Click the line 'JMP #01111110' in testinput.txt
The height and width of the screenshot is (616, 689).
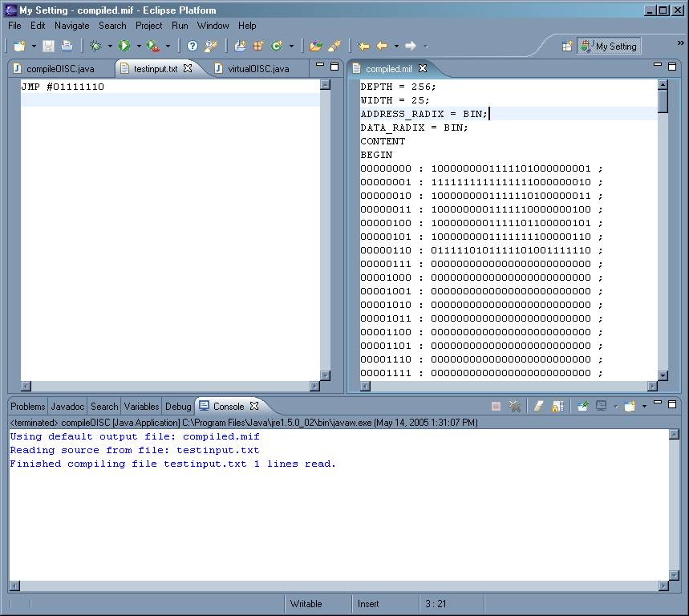[63, 87]
